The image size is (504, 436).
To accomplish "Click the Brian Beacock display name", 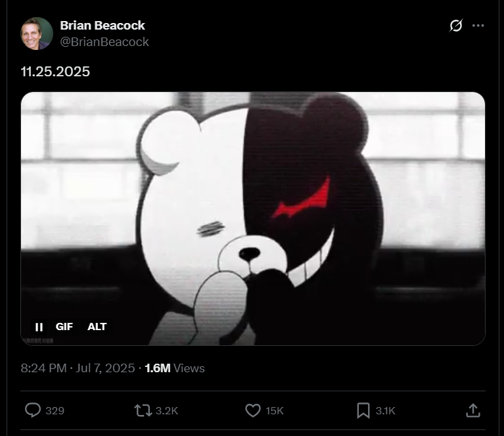I will 103,26.
